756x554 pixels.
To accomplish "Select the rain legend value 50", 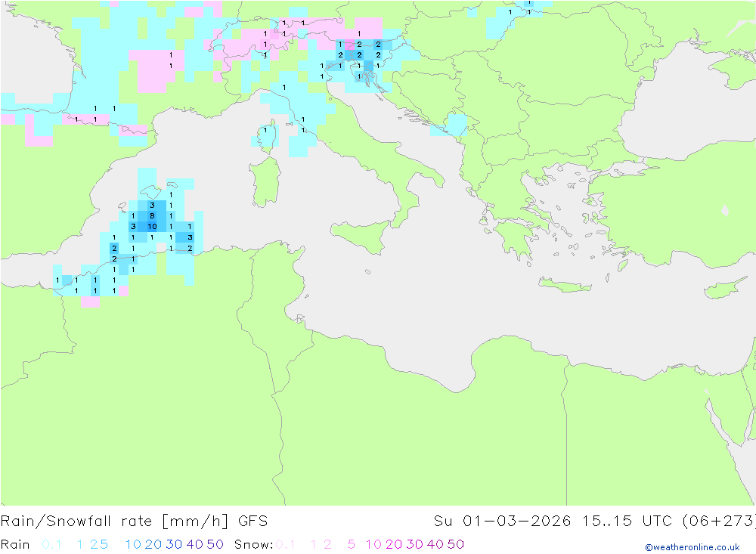I will [x=215, y=544].
